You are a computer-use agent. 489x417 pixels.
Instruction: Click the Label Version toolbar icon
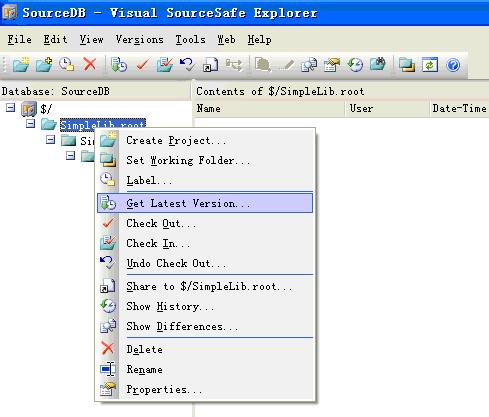[66, 64]
